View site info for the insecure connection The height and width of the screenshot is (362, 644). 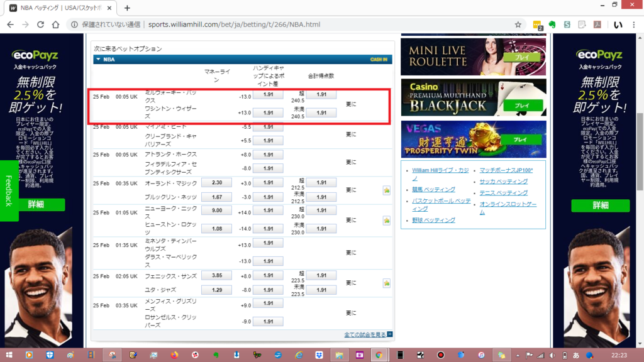(74, 25)
